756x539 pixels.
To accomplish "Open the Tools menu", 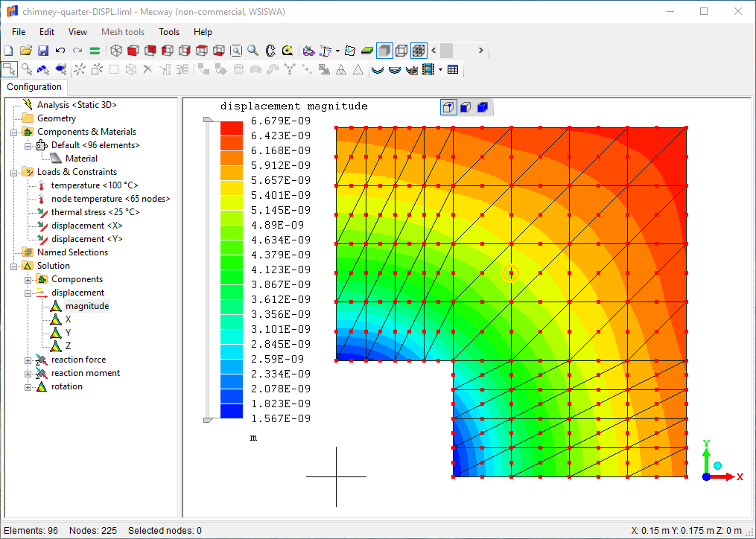I will click(x=169, y=32).
